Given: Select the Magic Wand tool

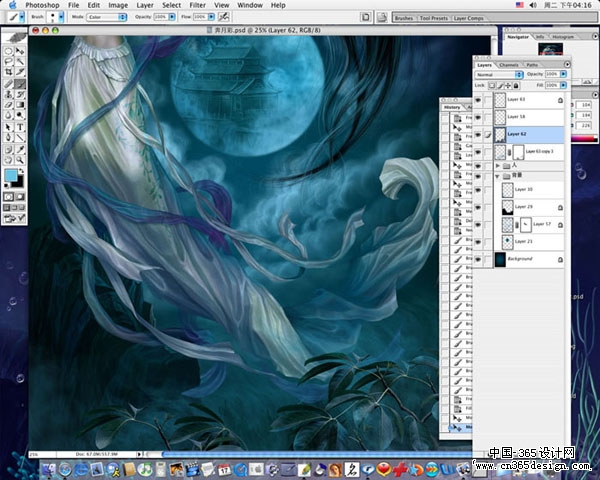Looking at the screenshot, I should pyautogui.click(x=20, y=61).
